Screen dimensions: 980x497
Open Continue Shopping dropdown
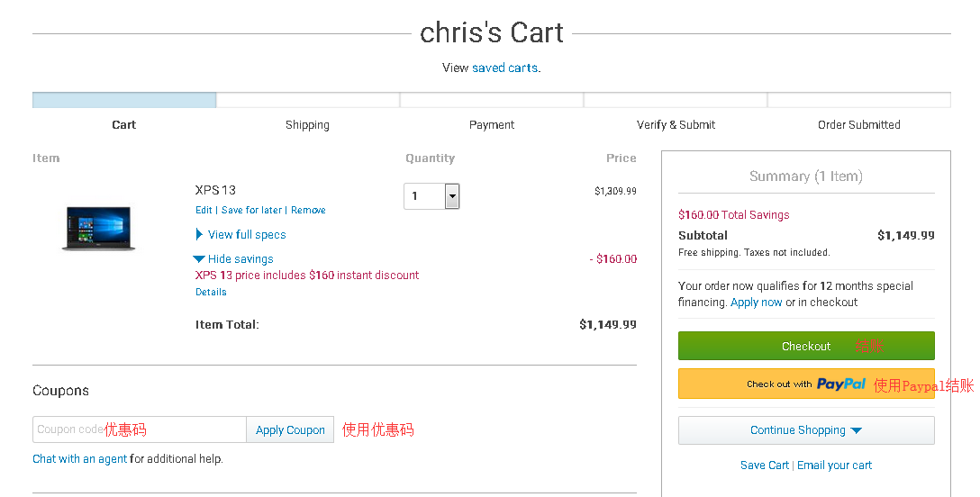click(805, 430)
